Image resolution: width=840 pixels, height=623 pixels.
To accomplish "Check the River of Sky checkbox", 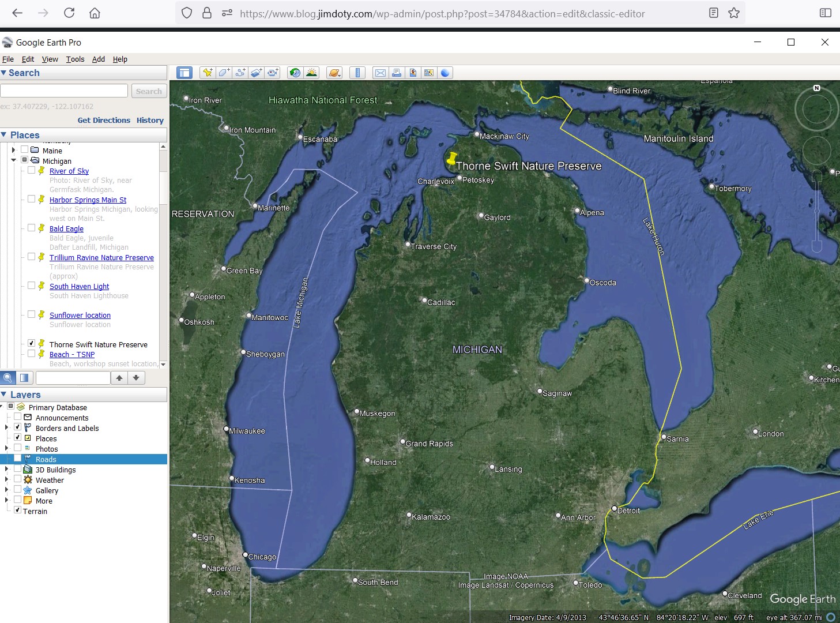I will [x=32, y=170].
